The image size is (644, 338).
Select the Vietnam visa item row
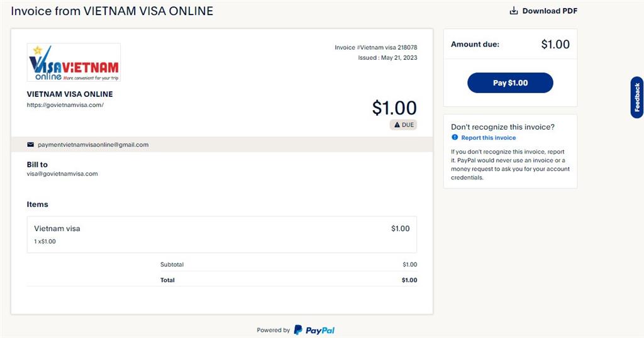point(222,234)
